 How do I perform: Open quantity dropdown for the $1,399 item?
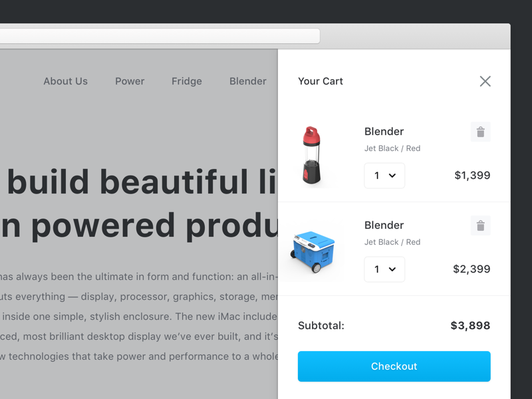pos(384,176)
